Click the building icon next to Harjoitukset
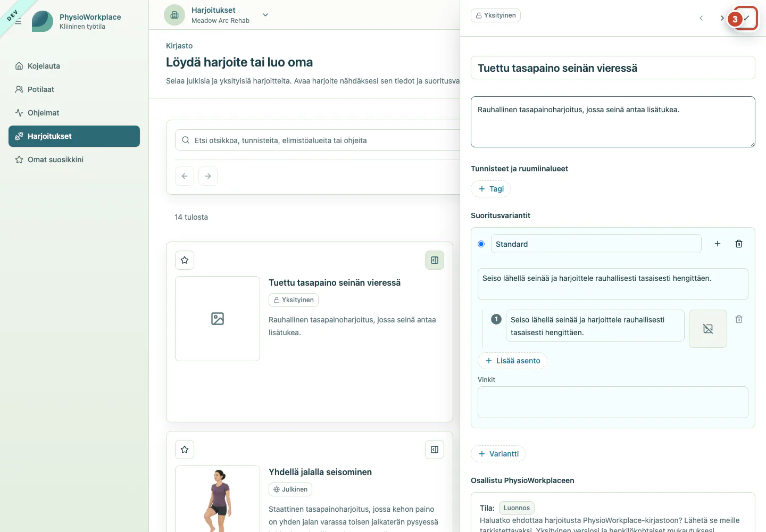The width and height of the screenshot is (766, 532). pyautogui.click(x=174, y=15)
